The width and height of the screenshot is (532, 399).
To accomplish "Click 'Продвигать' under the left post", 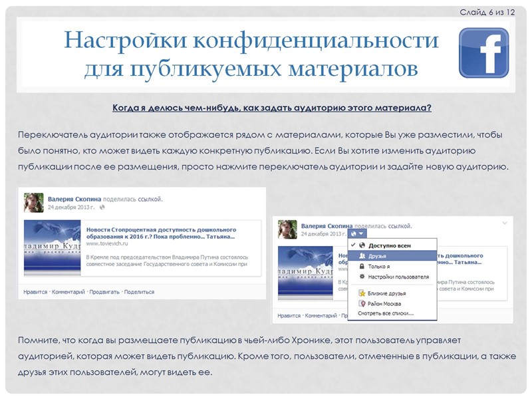I will [x=104, y=292].
